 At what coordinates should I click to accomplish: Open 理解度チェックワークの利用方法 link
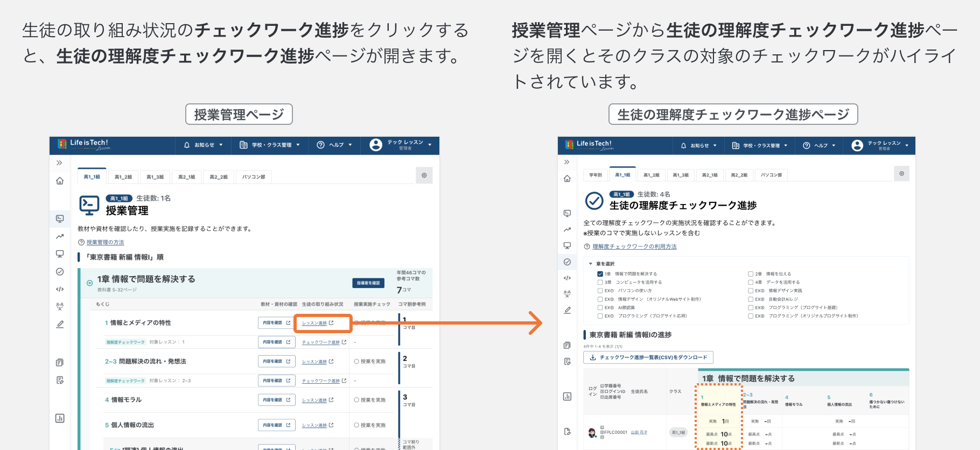634,247
